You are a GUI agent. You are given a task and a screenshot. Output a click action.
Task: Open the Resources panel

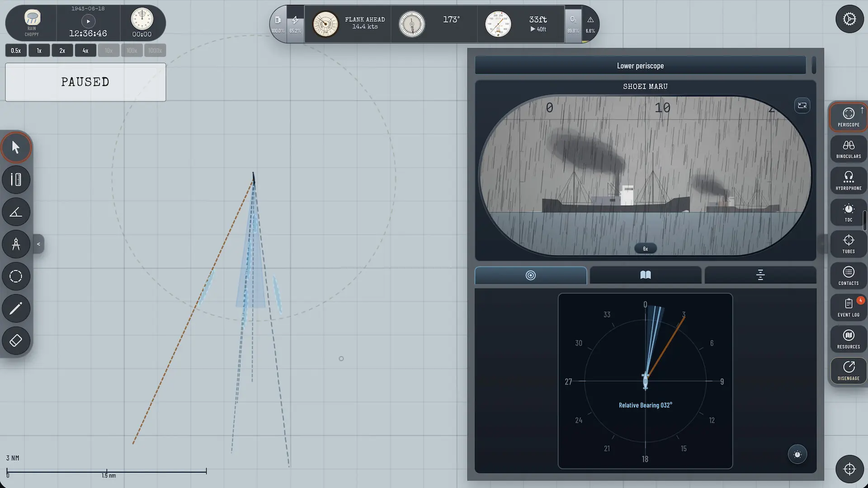coord(849,339)
